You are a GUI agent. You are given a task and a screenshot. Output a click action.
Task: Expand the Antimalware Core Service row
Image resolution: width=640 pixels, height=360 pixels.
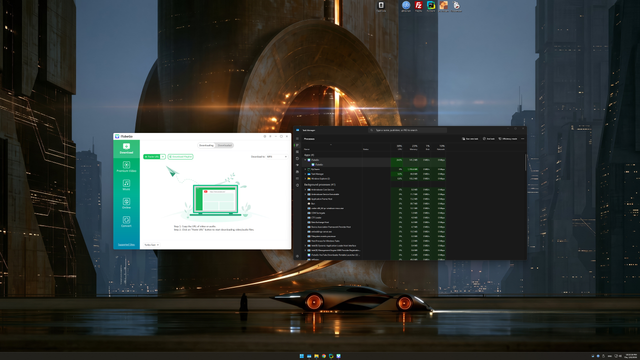tap(305, 190)
